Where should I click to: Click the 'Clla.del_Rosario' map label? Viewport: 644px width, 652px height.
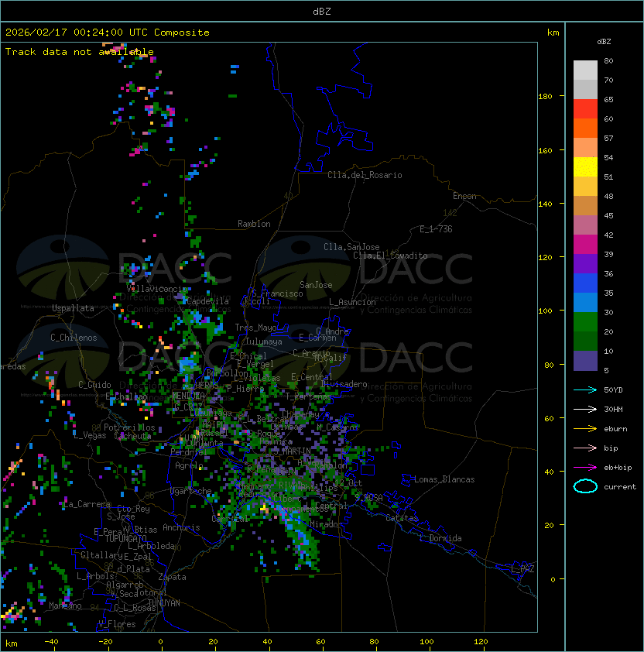[365, 175]
